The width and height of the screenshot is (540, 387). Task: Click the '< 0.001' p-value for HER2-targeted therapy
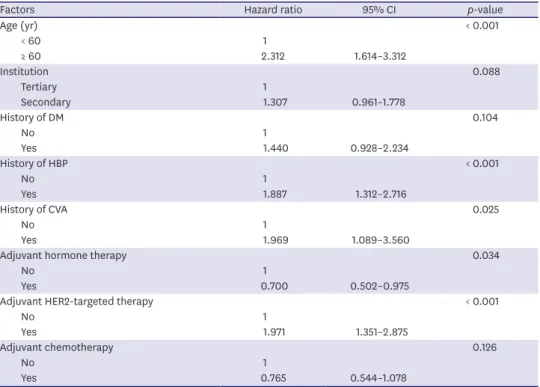482,302
